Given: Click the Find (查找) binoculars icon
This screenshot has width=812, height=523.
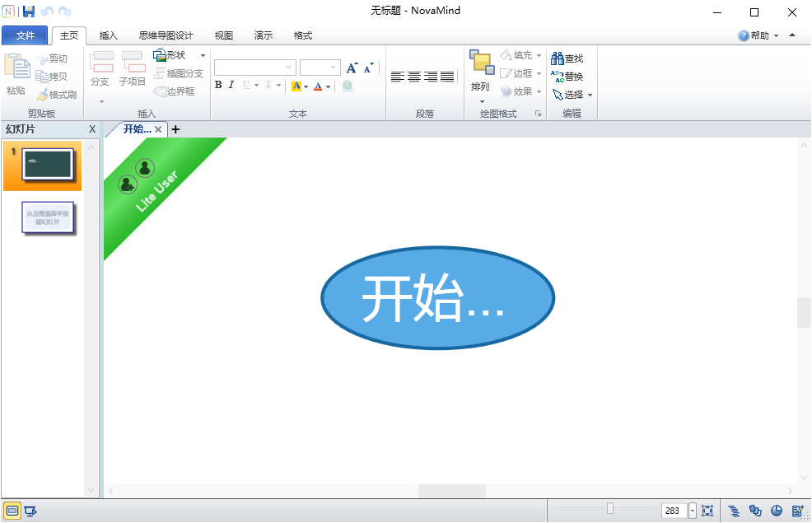Looking at the screenshot, I should 558,58.
